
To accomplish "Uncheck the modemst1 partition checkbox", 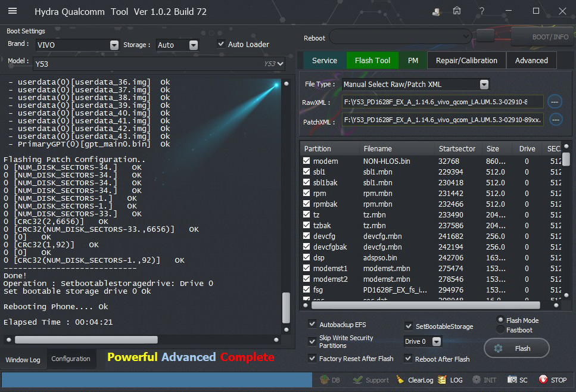I will (x=306, y=268).
